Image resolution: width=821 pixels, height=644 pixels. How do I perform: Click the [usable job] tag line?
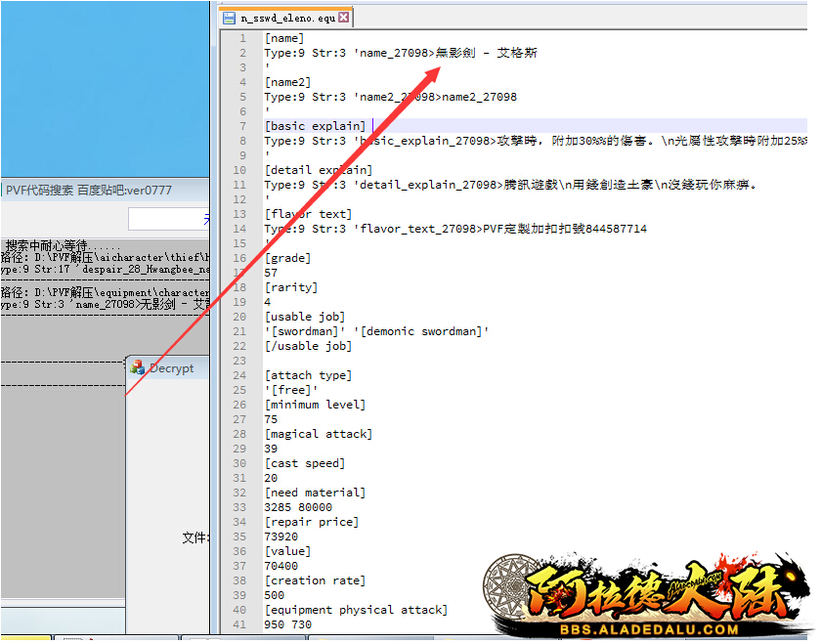point(303,317)
